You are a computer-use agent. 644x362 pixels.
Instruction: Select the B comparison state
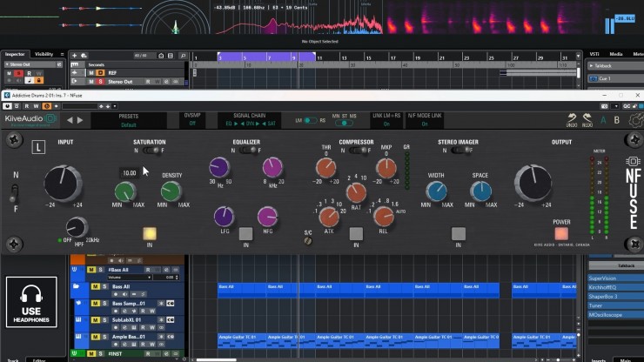pyautogui.click(x=617, y=120)
